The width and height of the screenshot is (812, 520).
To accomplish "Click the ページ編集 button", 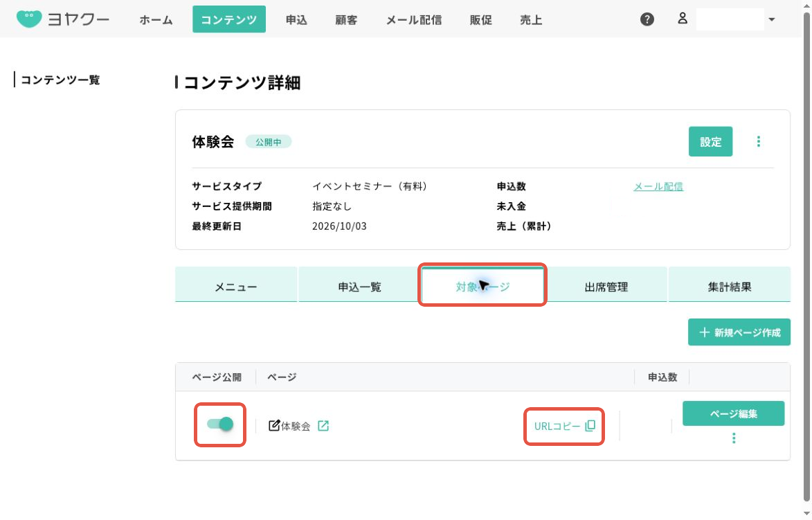I will click(x=733, y=413).
